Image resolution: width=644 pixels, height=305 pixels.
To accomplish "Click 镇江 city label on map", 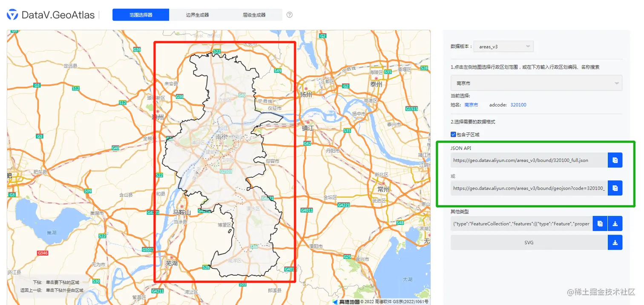I will [x=308, y=128].
